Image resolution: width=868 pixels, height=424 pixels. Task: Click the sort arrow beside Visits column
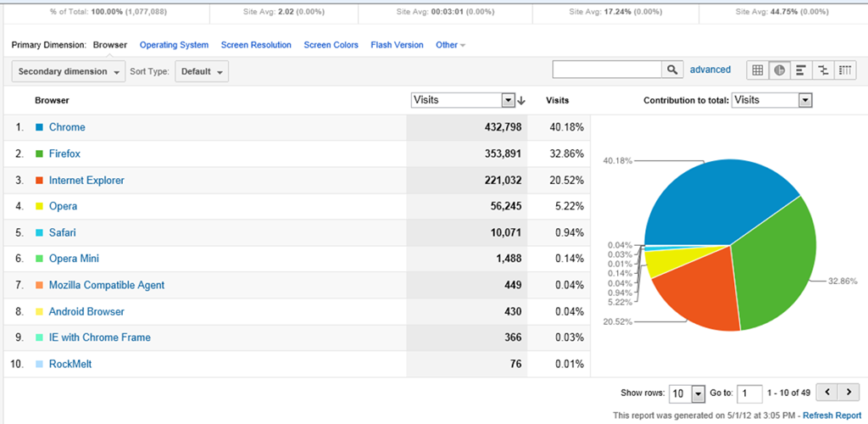pyautogui.click(x=521, y=101)
